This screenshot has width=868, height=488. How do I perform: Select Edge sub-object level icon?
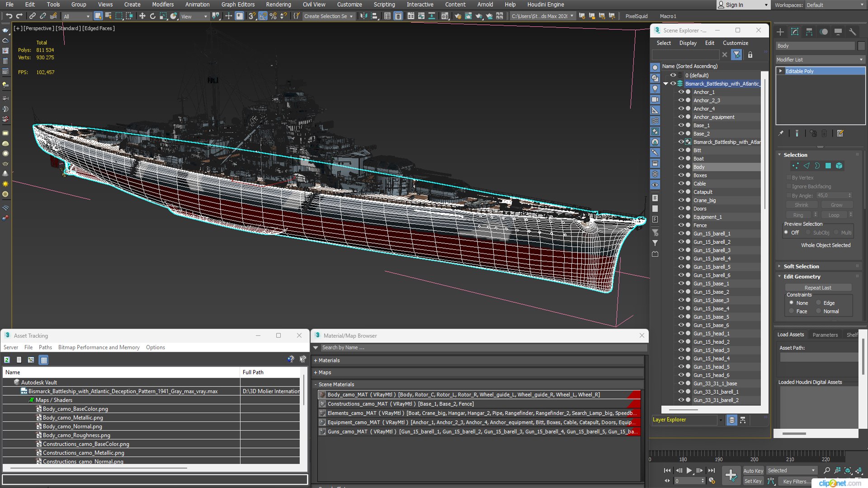point(806,166)
